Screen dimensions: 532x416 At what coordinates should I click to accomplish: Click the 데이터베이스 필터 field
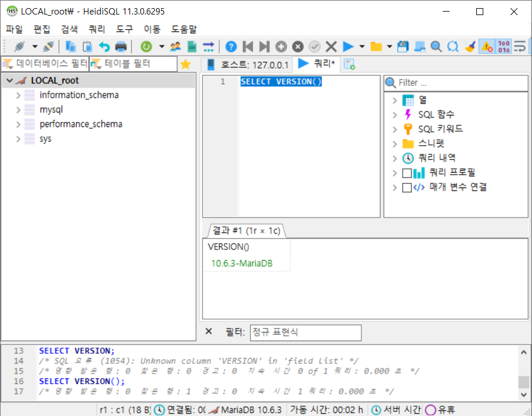(45, 64)
